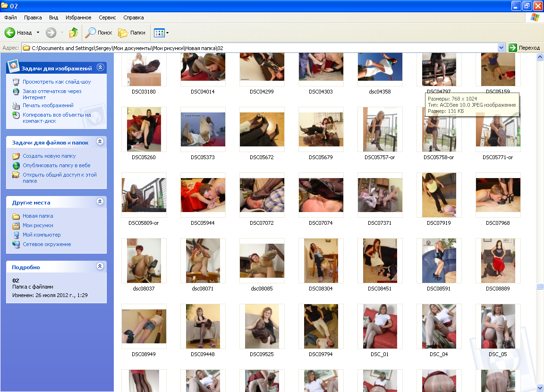Open the Файл menu

click(x=10, y=17)
